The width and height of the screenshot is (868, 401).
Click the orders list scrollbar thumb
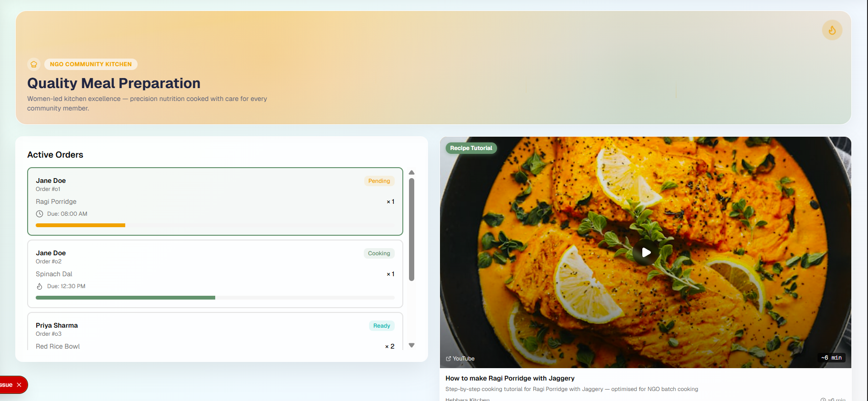[412, 230]
